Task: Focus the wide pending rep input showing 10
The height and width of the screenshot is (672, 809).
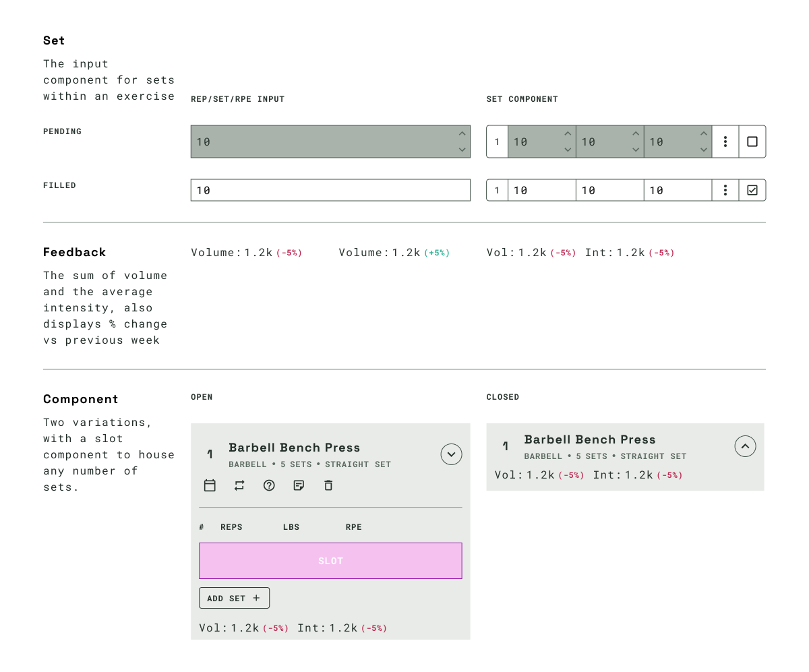Action: click(330, 142)
